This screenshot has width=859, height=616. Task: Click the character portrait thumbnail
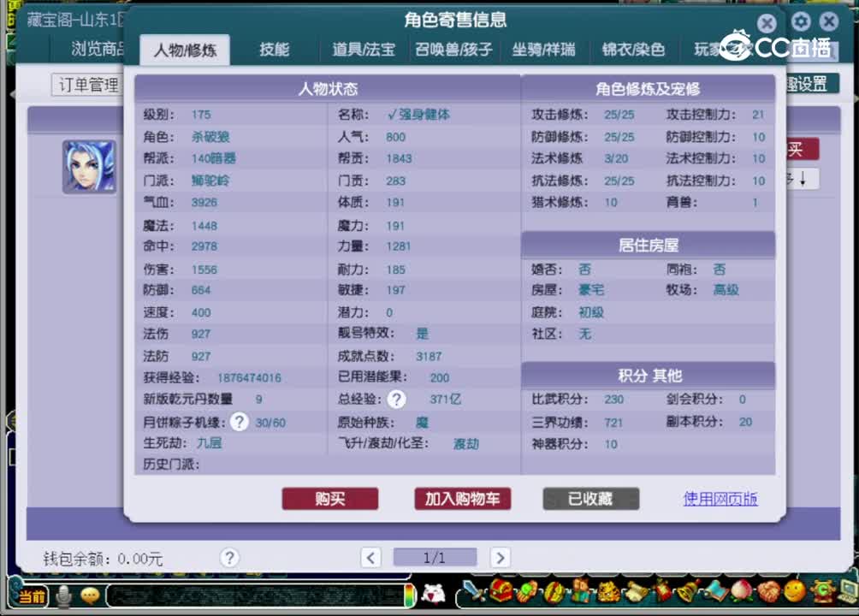[88, 168]
